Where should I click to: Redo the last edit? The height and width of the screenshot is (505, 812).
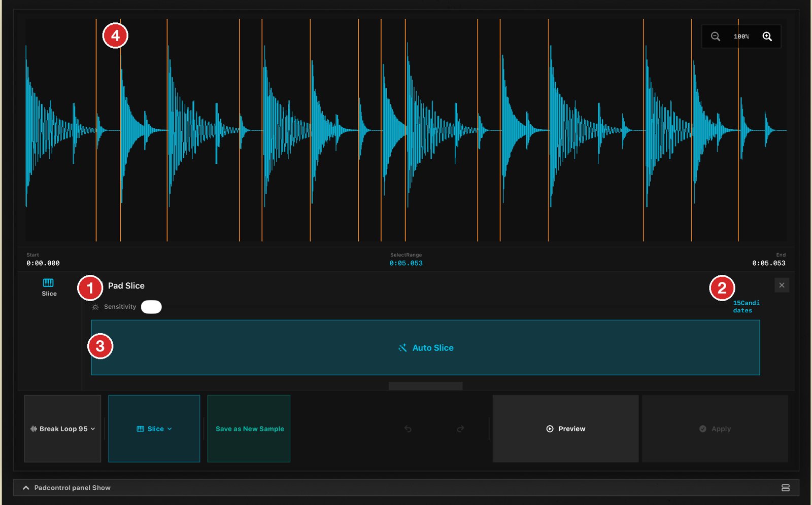pyautogui.click(x=460, y=429)
